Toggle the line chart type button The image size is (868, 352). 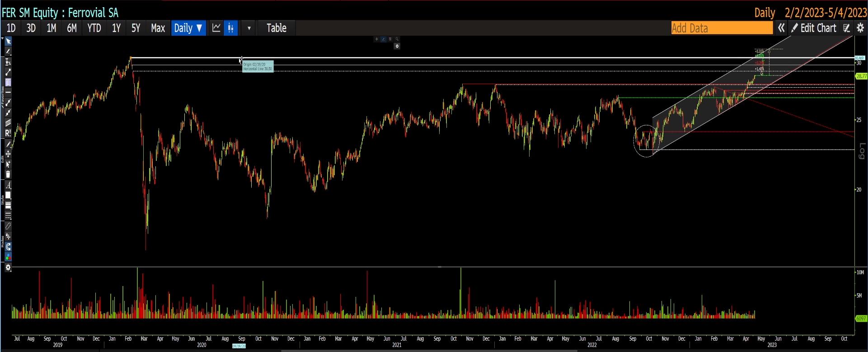[216, 28]
